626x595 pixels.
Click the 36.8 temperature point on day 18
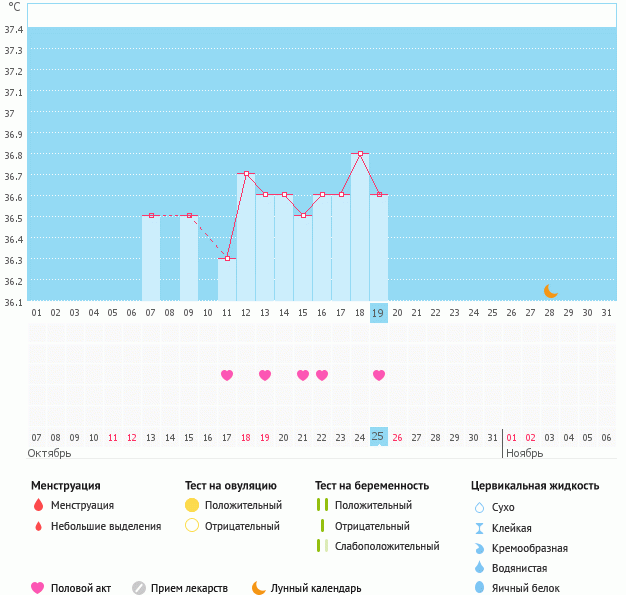pyautogui.click(x=360, y=154)
